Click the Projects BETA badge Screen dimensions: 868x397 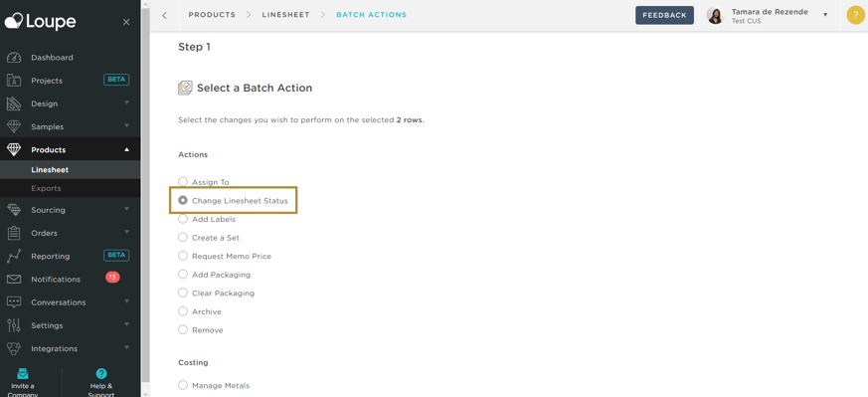[x=116, y=80]
